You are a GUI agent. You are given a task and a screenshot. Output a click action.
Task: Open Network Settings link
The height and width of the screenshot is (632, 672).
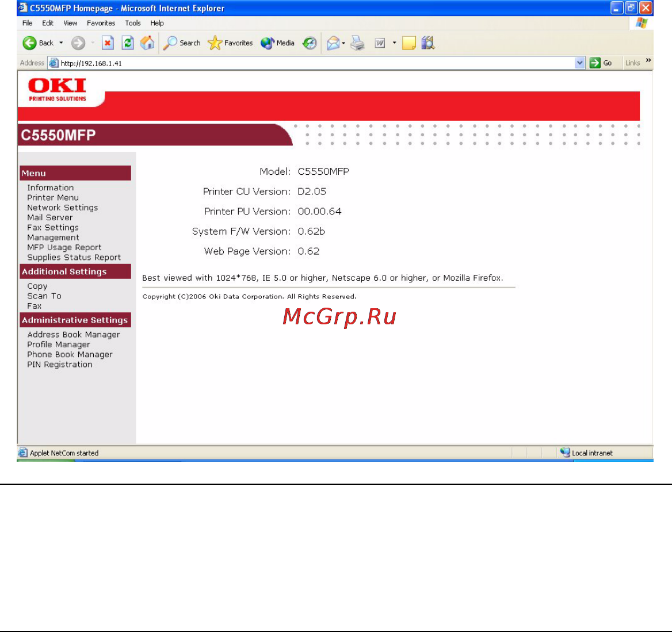[x=63, y=208]
